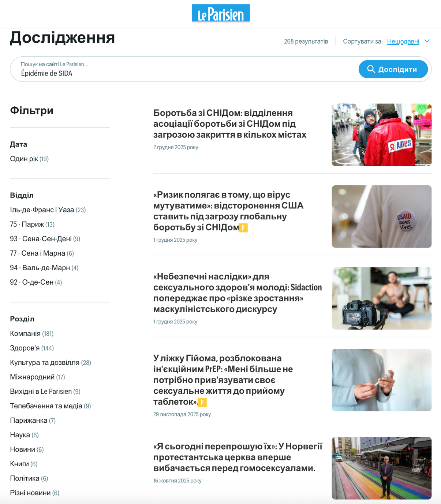Viewport: 441px width, 504px height.
Task: Select the 75 · Париж department filter
Action: click(x=32, y=224)
